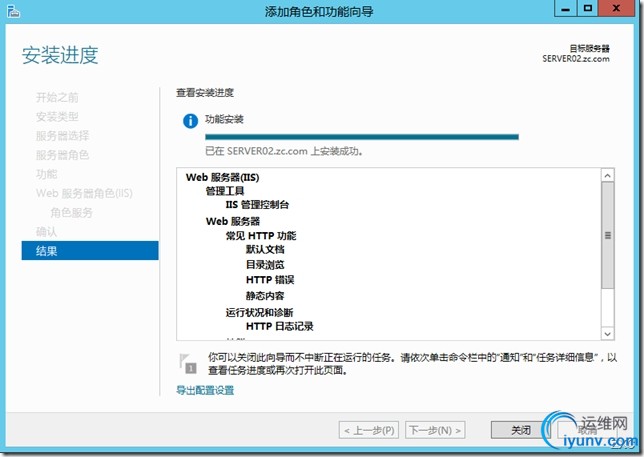The height and width of the screenshot is (457, 644).
Task: Click the 目录浏览 item
Action: [265, 265]
